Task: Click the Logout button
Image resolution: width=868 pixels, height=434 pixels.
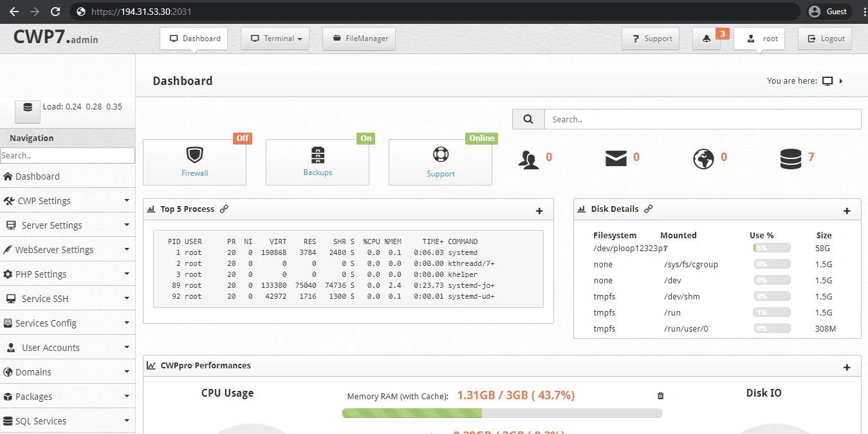Action: click(826, 39)
